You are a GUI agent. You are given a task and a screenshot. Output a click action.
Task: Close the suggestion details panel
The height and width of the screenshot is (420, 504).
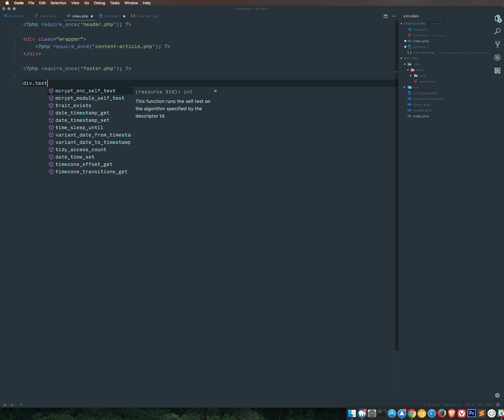pyautogui.click(x=215, y=91)
